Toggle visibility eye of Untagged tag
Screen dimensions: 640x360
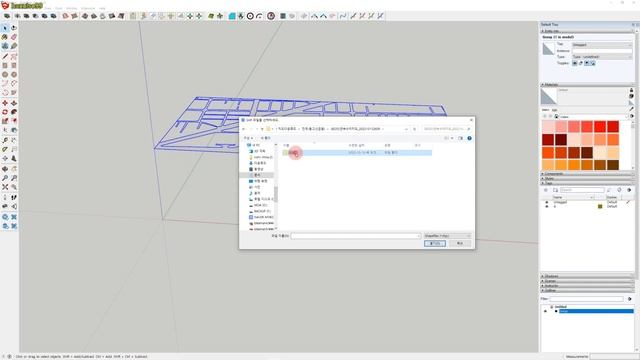(x=547, y=202)
